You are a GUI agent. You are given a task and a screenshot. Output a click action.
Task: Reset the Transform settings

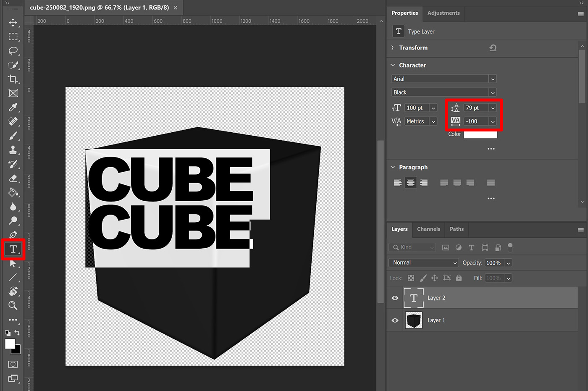493,47
